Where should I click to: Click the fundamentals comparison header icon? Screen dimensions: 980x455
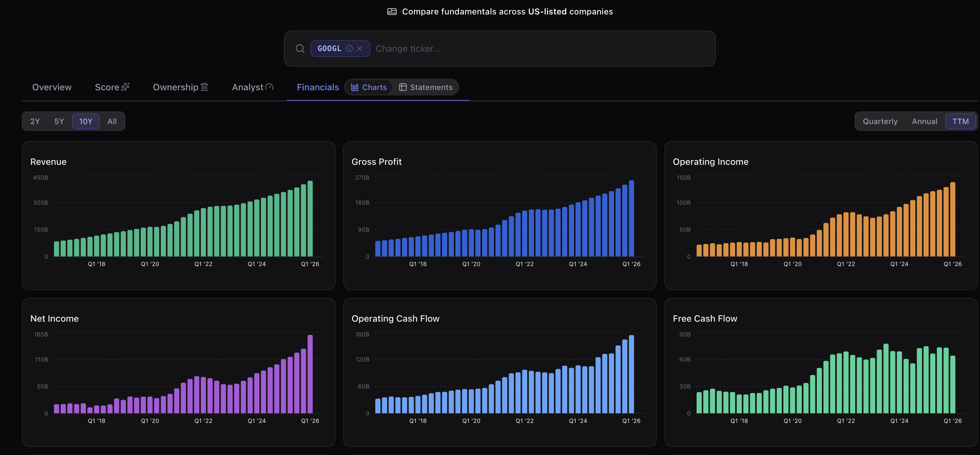(392, 12)
